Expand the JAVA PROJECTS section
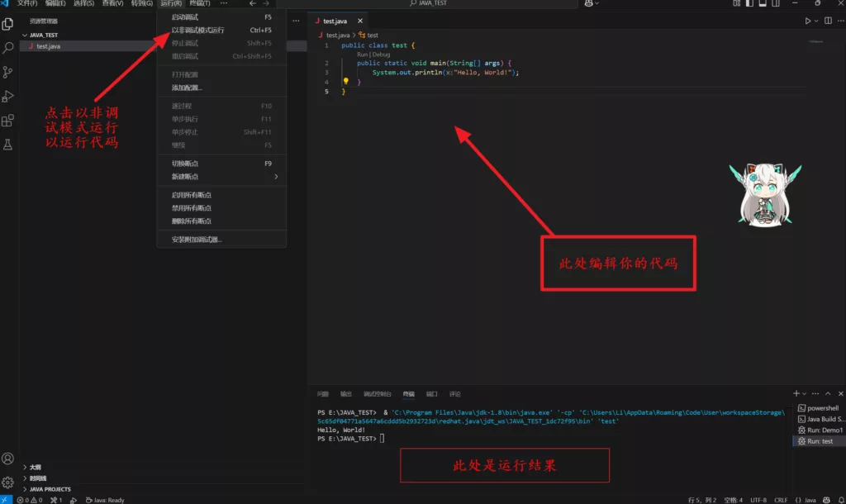 (x=50, y=489)
